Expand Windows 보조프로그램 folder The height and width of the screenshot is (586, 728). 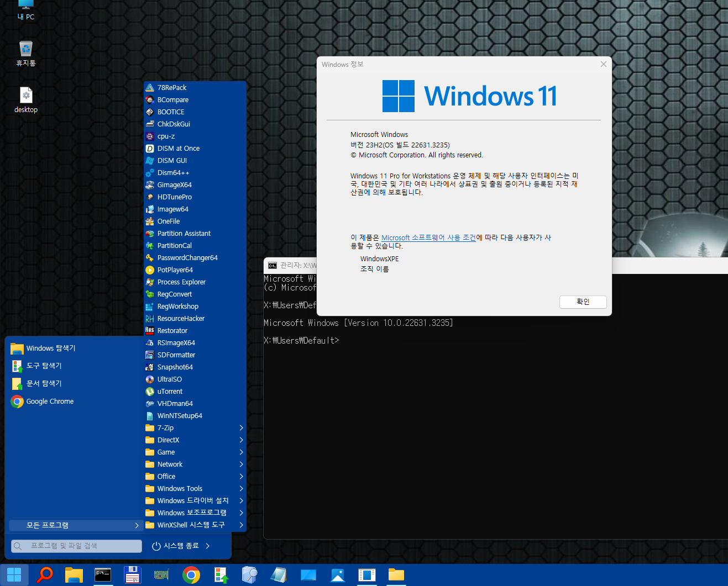pyautogui.click(x=195, y=513)
